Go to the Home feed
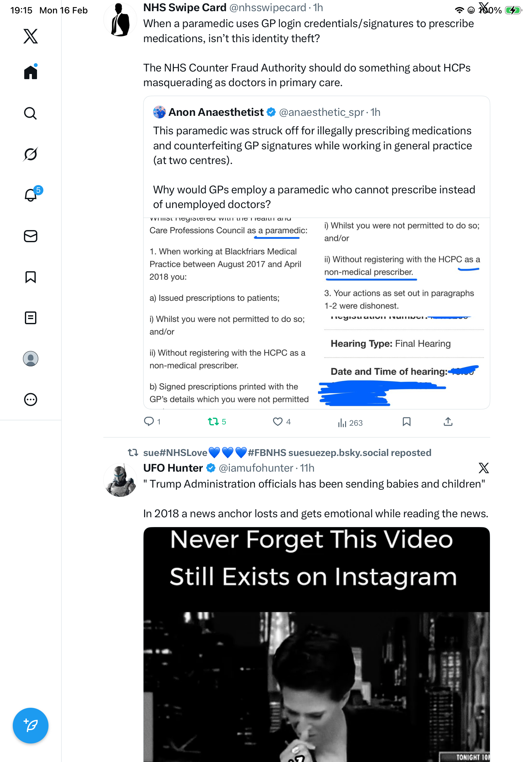The image size is (532, 762). coord(31,72)
